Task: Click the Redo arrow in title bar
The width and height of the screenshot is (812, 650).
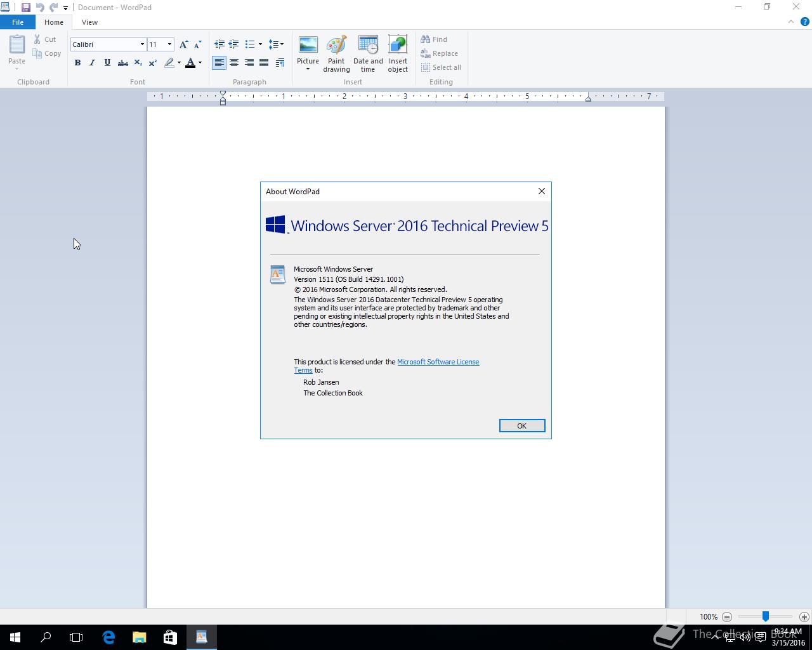Action: [53, 8]
